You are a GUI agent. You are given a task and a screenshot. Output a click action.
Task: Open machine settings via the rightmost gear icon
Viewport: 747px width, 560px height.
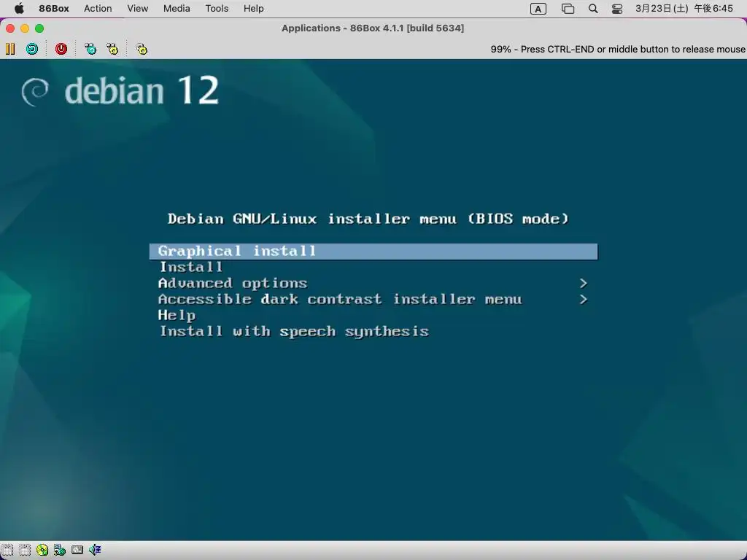142,49
